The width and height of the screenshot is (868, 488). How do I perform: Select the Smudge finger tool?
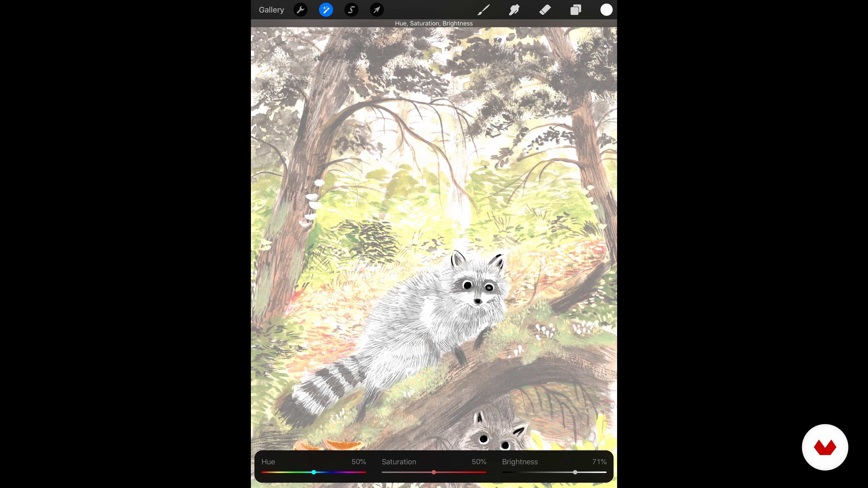coord(514,10)
